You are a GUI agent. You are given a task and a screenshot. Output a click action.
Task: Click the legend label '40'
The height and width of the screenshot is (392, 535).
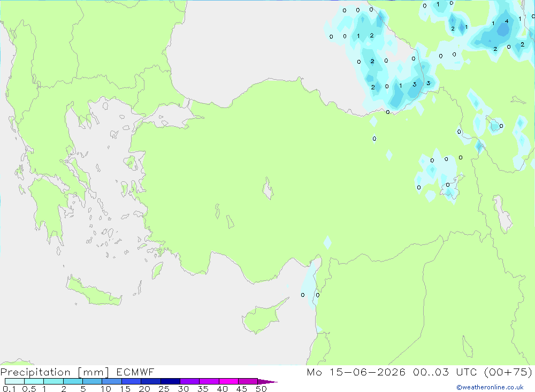[x=223, y=389]
